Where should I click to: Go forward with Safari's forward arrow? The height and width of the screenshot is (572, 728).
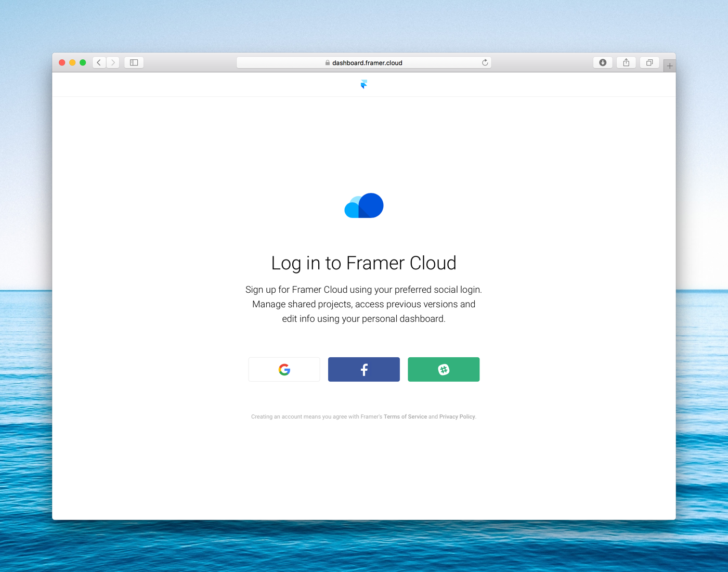[113, 62]
